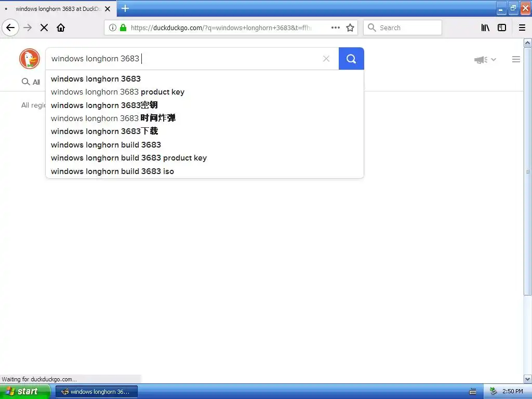Click the scrollbar down arrow

[x=527, y=379]
